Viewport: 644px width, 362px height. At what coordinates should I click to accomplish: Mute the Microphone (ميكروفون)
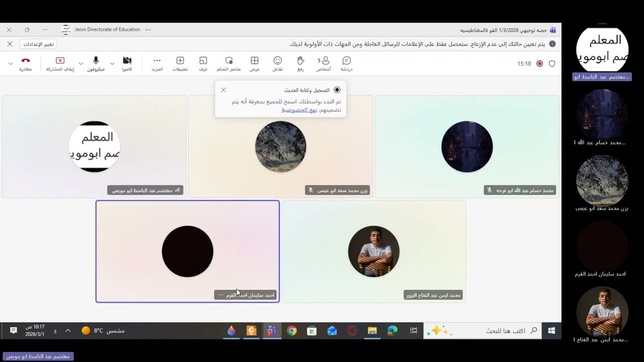[x=96, y=64]
